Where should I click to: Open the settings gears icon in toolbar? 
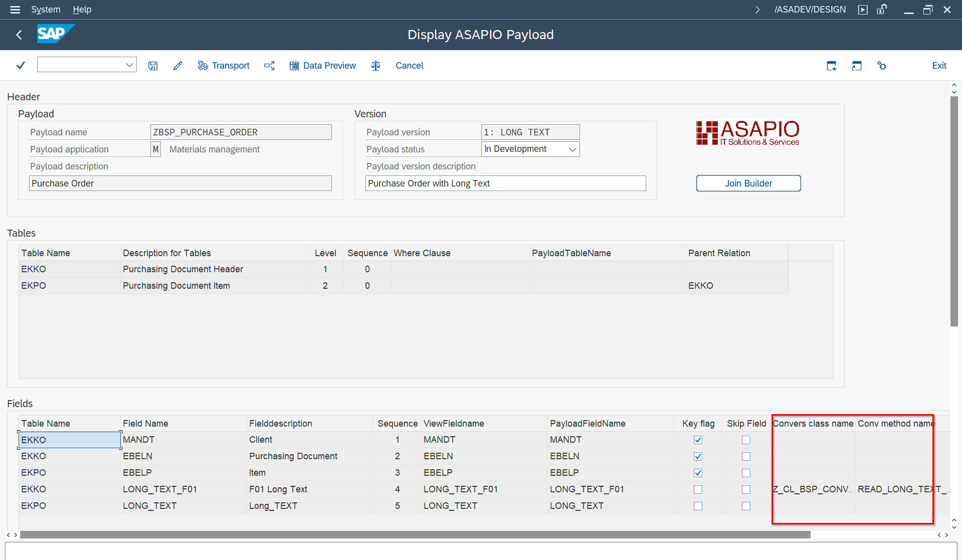(882, 66)
